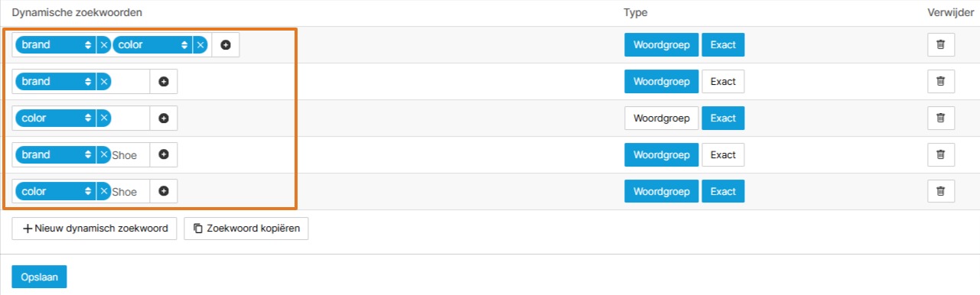Click Zoekwoord kopiëren button
The image size is (980, 295).
246,229
